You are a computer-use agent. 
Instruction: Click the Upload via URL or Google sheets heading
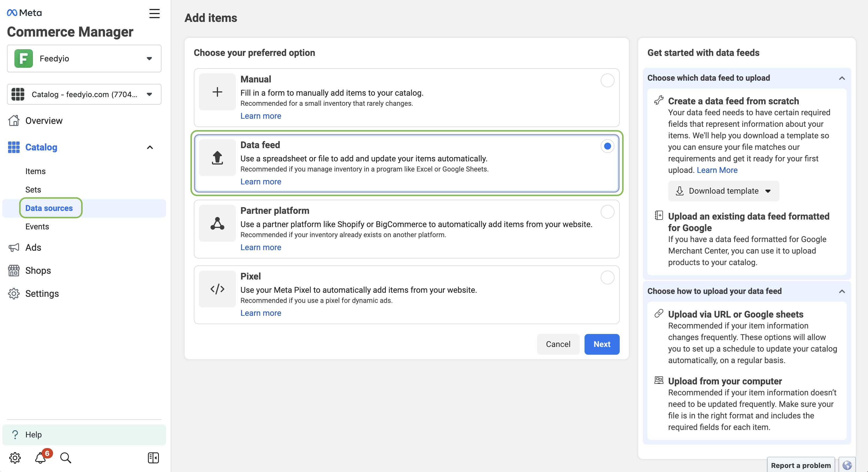click(736, 314)
